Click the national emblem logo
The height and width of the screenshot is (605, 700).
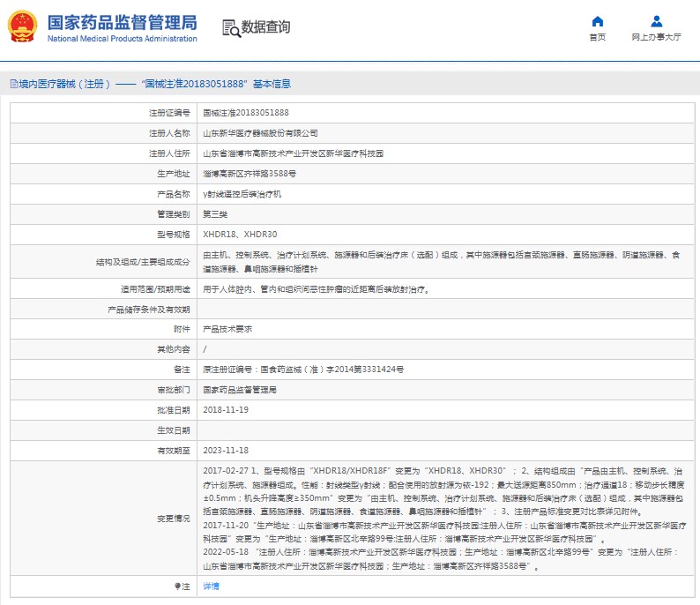tap(22, 26)
